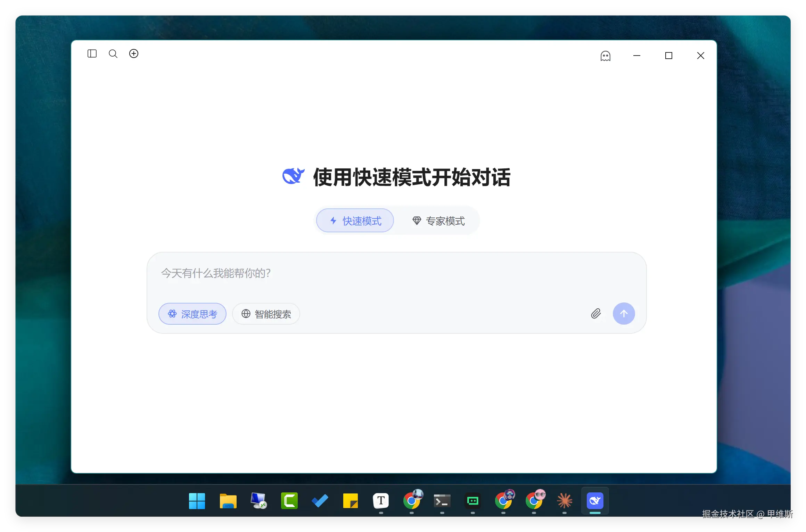Switch to Typora via its T icon
This screenshot has height=532, width=806.
point(381,501)
